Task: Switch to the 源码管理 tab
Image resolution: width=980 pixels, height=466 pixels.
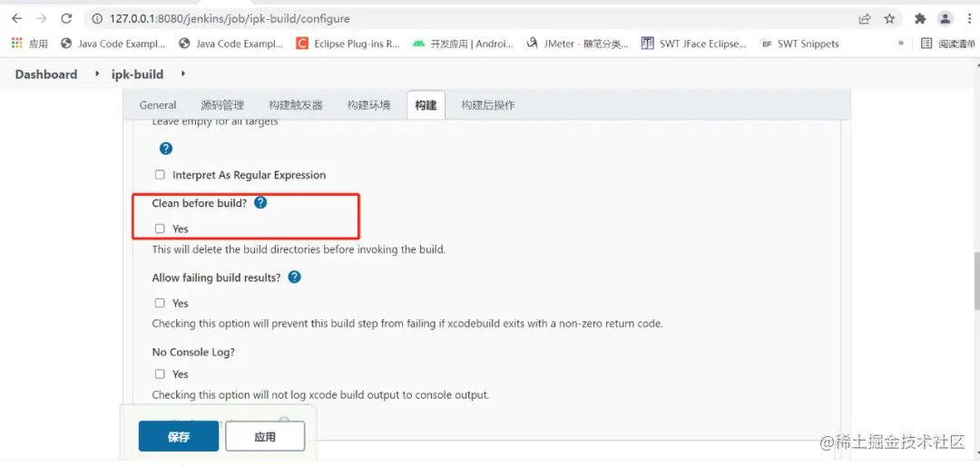Action: 222,105
